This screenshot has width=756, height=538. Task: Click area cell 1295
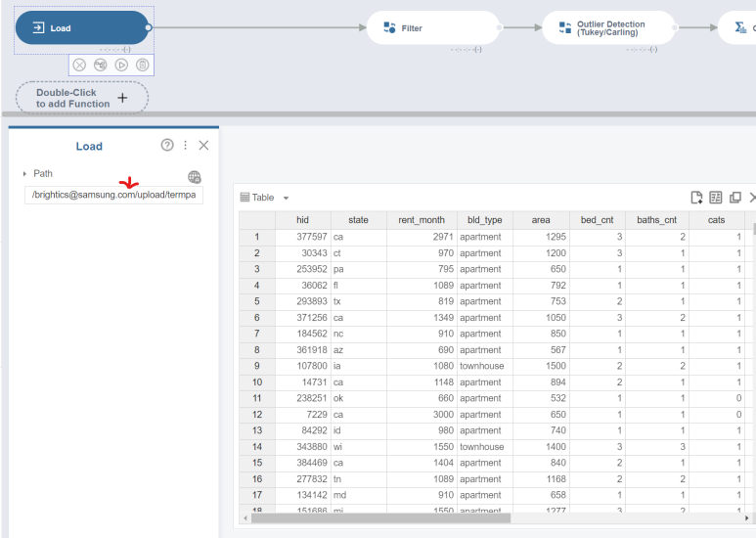[541, 237]
